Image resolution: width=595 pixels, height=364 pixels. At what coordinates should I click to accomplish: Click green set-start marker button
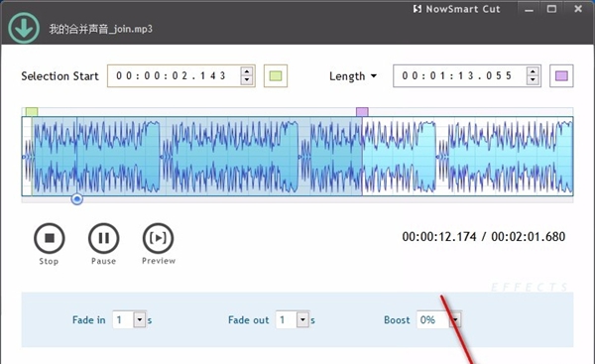click(276, 76)
